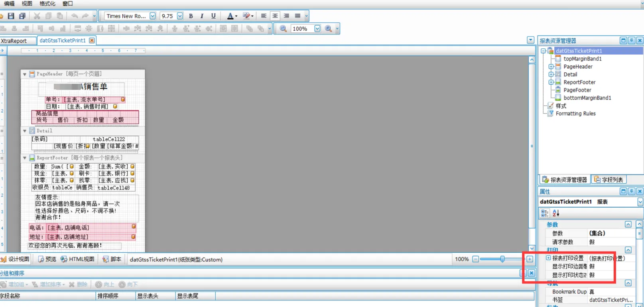The height and width of the screenshot is (307, 644).
Task: Click the center text alignment icon
Action: click(x=275, y=16)
